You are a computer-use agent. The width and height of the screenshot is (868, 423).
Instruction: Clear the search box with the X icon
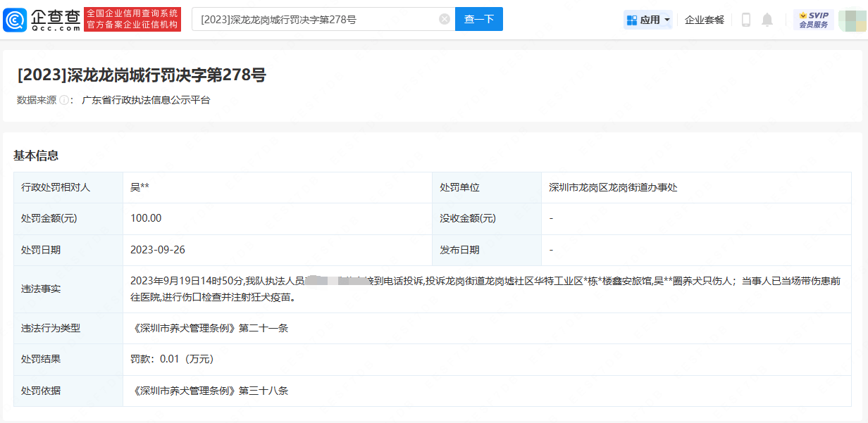coord(445,20)
